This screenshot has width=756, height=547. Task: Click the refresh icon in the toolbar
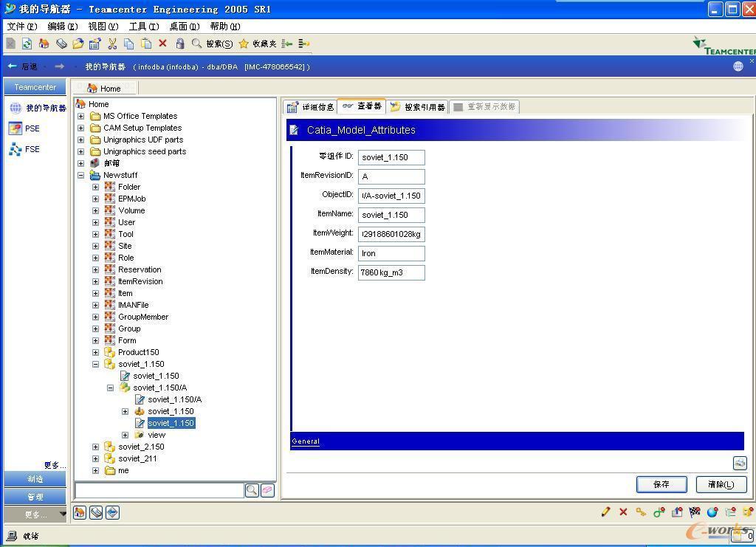[27, 44]
